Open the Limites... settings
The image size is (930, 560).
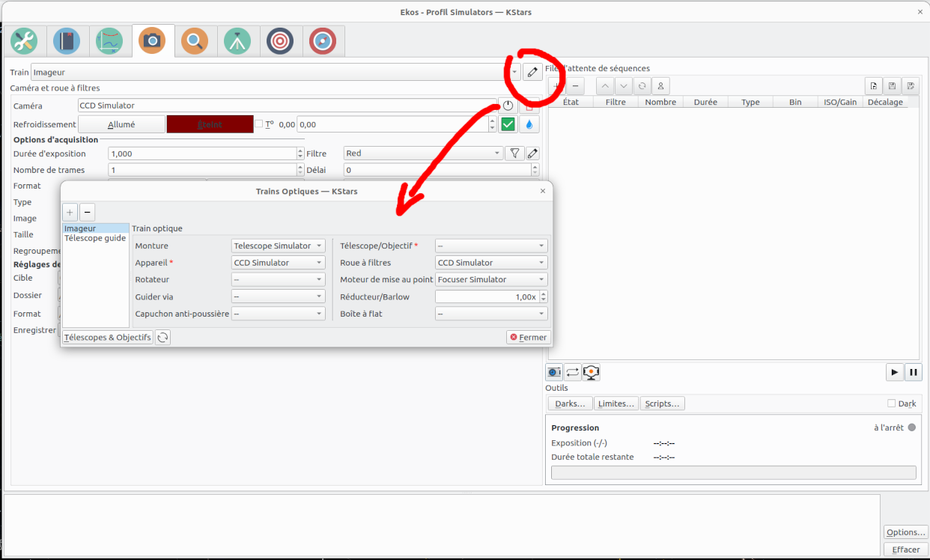[x=616, y=404]
